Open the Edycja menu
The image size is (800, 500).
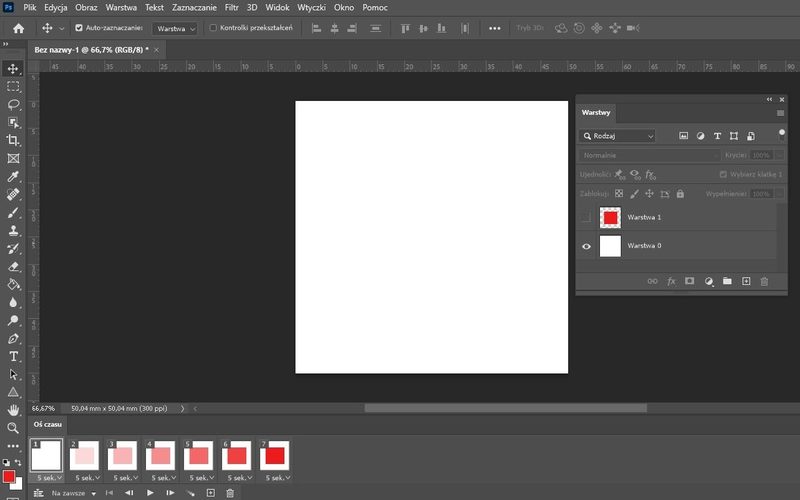pos(56,8)
